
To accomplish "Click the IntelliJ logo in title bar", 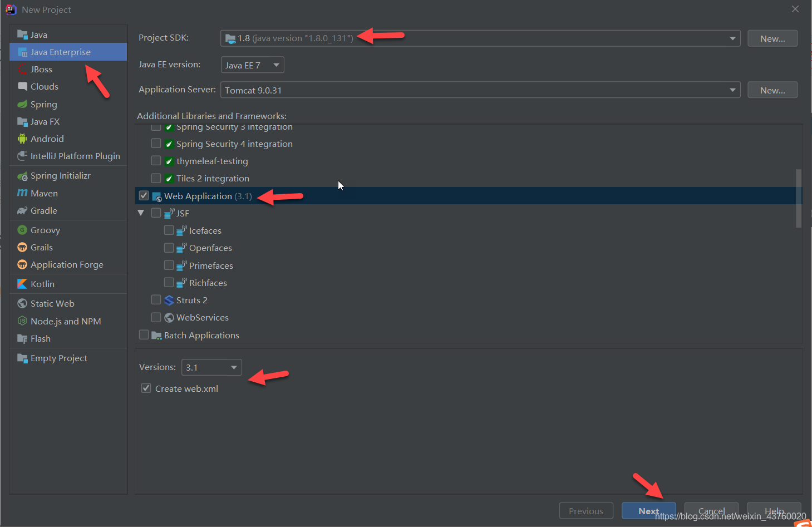I will 11,9.
